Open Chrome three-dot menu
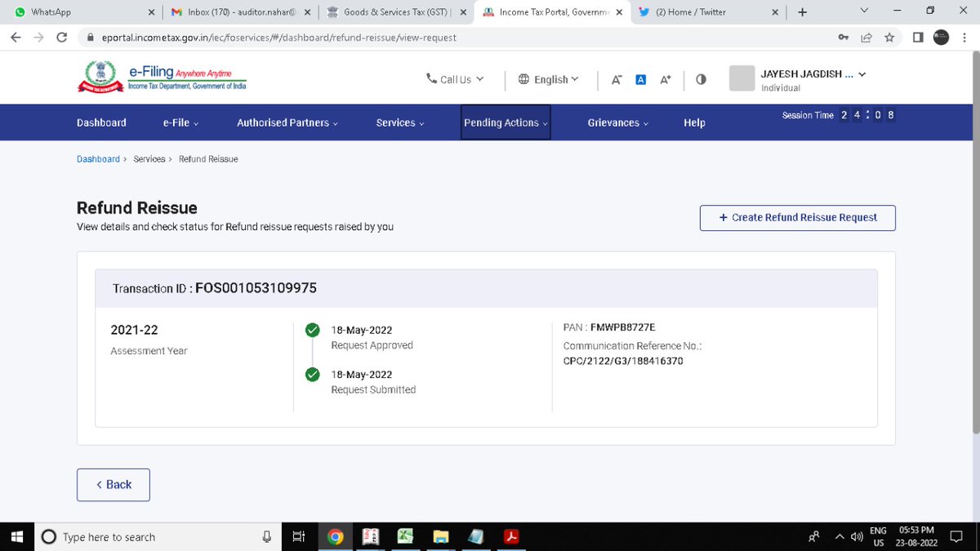Viewport: 980px width, 551px height. 965,38
